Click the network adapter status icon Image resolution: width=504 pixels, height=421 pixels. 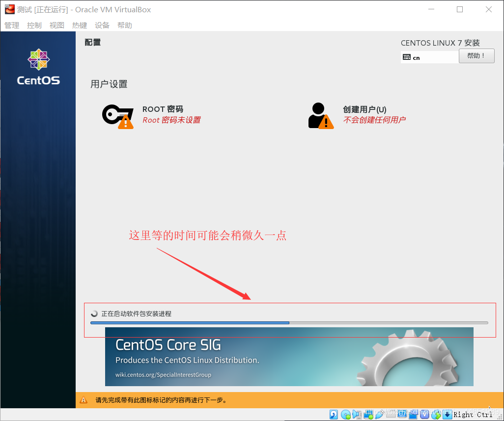(368, 415)
